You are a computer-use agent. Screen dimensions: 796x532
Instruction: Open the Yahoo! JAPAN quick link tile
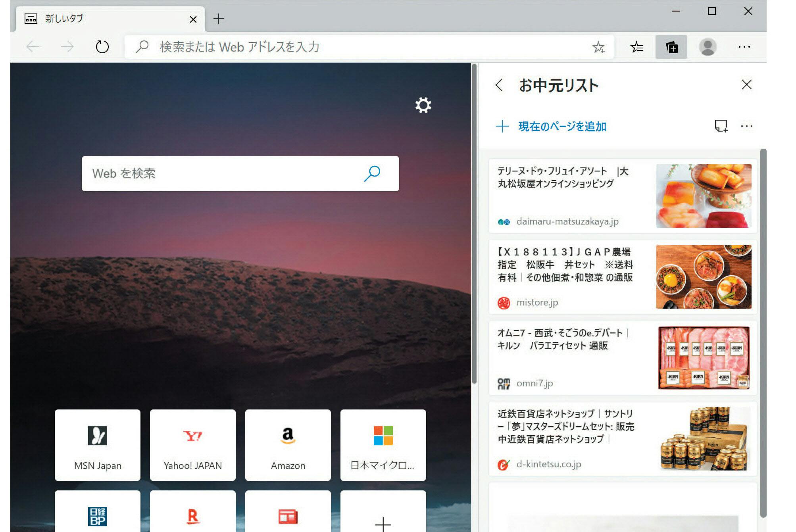pos(192,445)
